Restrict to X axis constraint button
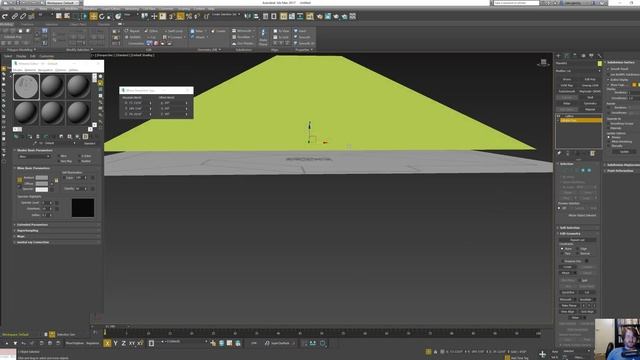Viewport: 640px width, 360px height. (x=107, y=343)
